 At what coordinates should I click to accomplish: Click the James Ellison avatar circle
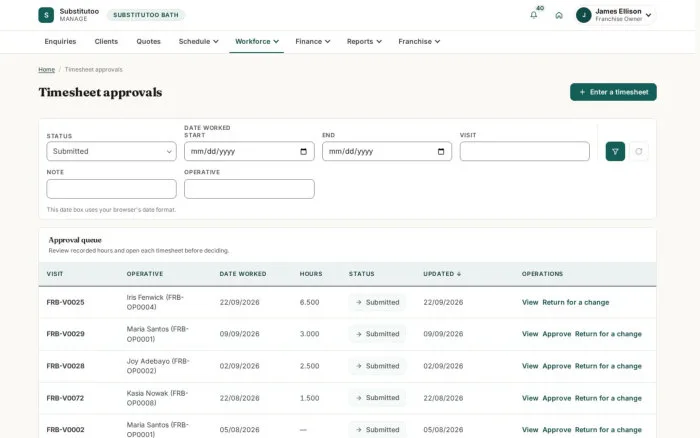583,15
